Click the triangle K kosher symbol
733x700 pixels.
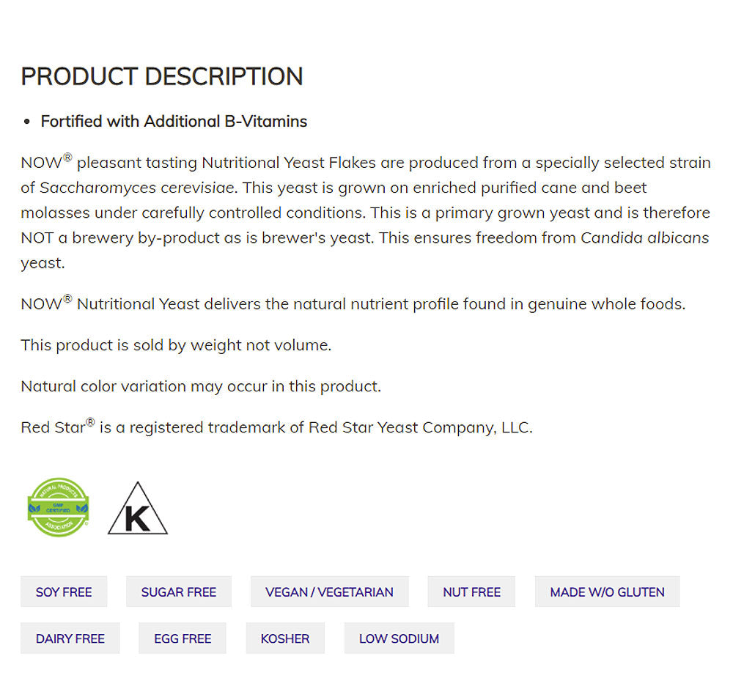(x=137, y=509)
